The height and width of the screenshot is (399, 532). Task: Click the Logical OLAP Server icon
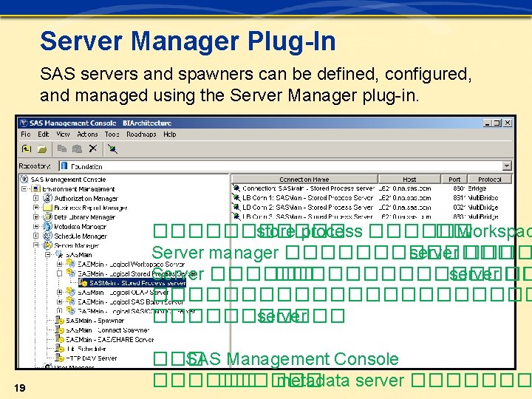[x=71, y=291]
